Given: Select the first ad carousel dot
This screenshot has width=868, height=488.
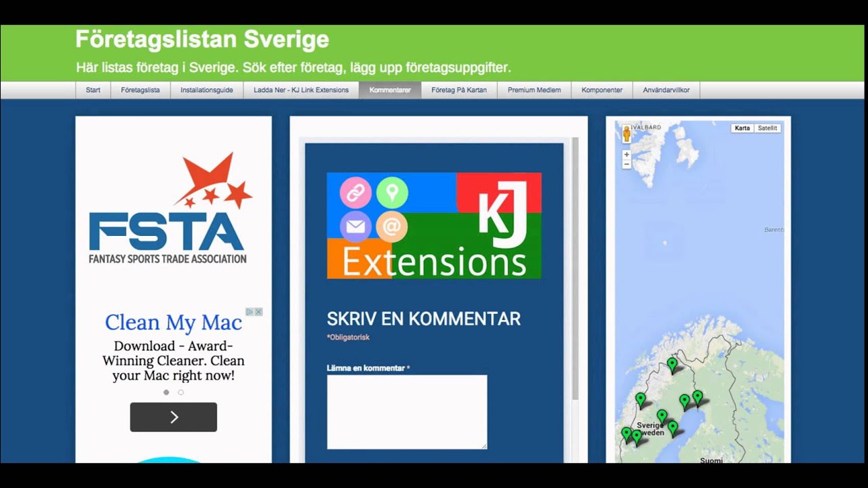Looking at the screenshot, I should pos(166,392).
